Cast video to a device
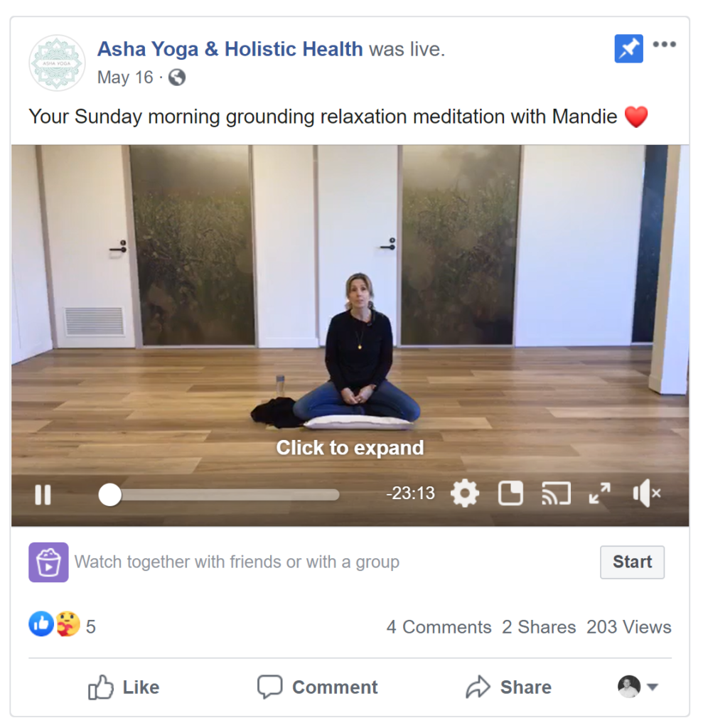This screenshot has height=728, width=703. pos(556,493)
